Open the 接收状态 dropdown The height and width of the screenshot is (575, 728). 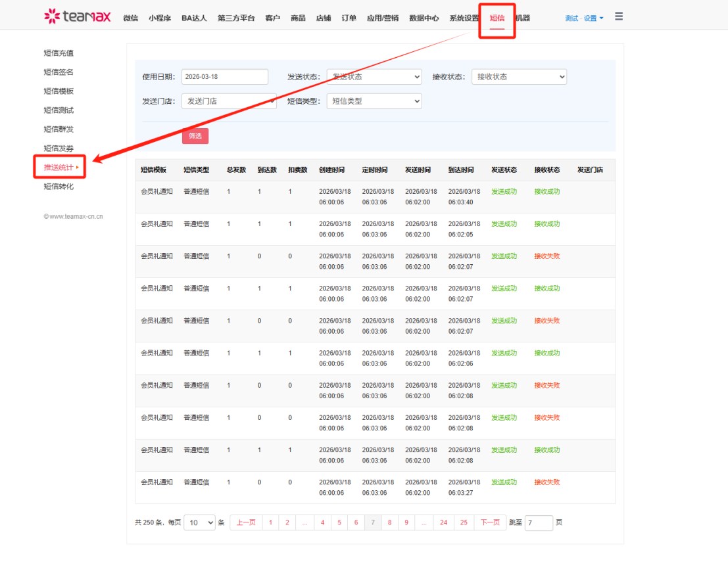point(518,77)
